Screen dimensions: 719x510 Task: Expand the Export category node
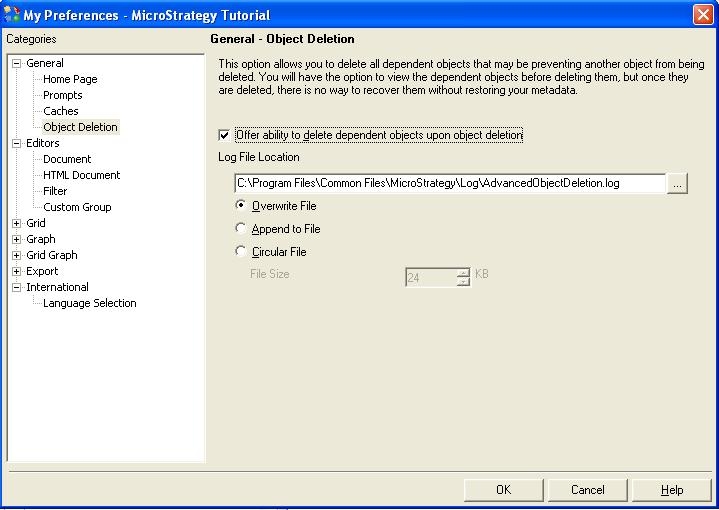click(x=16, y=271)
